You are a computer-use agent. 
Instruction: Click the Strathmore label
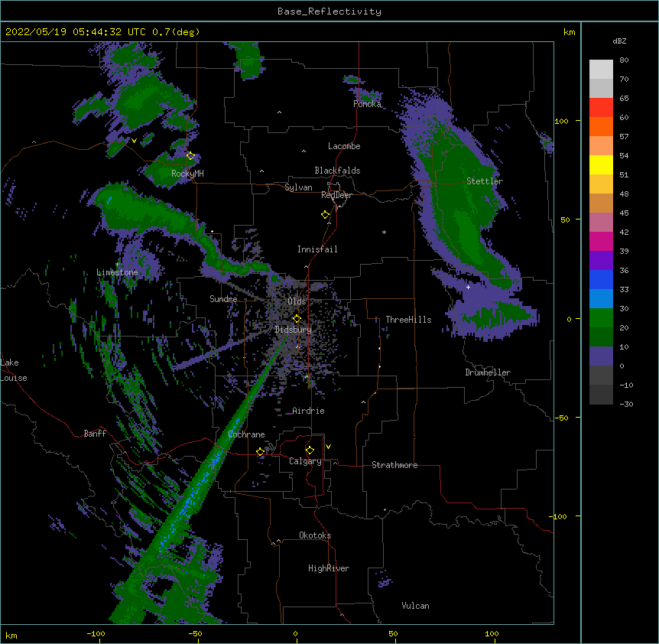tap(394, 465)
